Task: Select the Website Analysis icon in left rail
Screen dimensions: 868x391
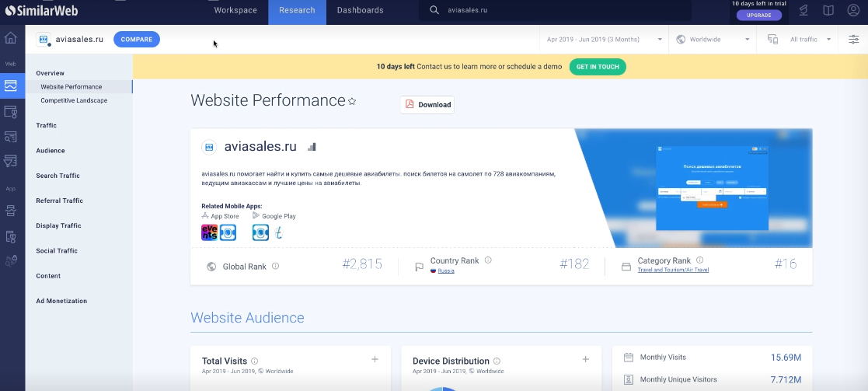Action: coord(11,86)
